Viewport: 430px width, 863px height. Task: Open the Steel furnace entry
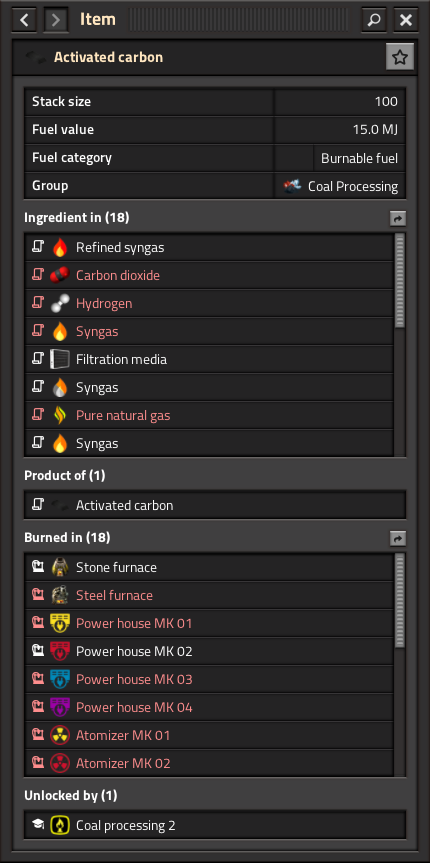coord(209,596)
